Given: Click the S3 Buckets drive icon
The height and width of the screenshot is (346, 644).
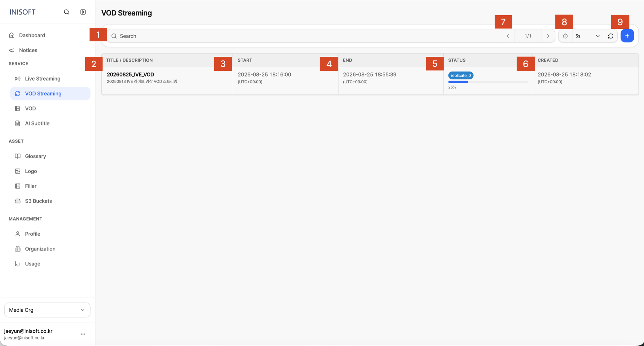Looking at the screenshot, I should (18, 201).
